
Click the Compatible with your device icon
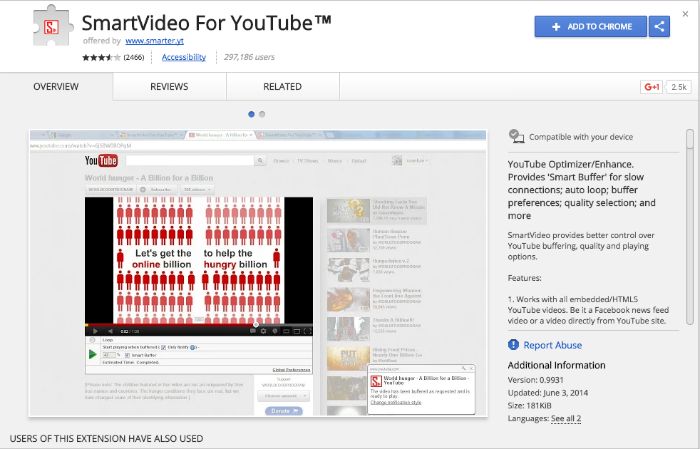tap(517, 136)
